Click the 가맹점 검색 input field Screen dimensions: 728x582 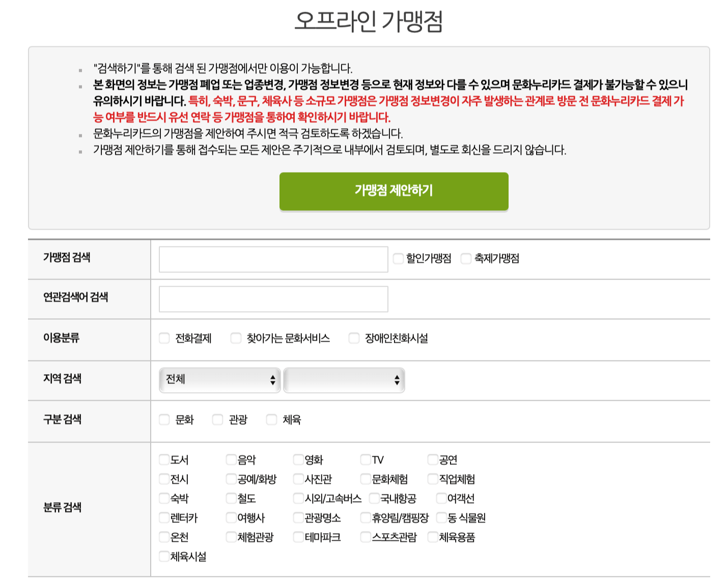coord(273,259)
